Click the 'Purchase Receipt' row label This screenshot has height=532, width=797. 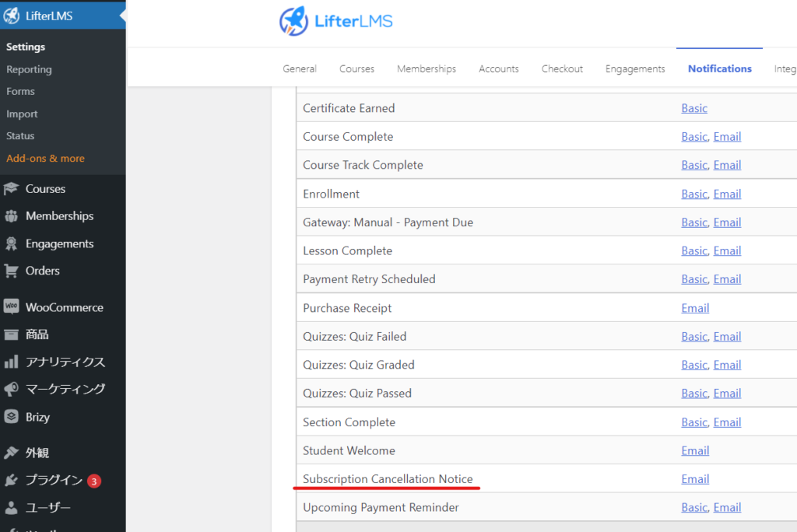[x=347, y=309]
